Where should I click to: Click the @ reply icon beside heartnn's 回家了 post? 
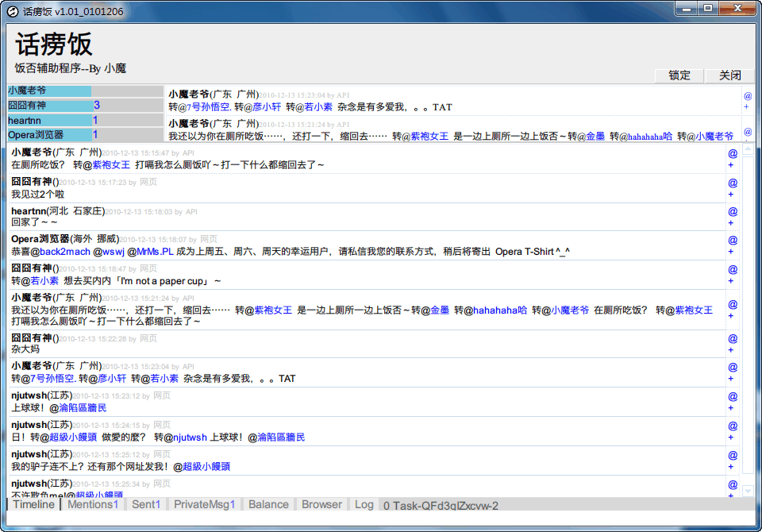pos(733,211)
